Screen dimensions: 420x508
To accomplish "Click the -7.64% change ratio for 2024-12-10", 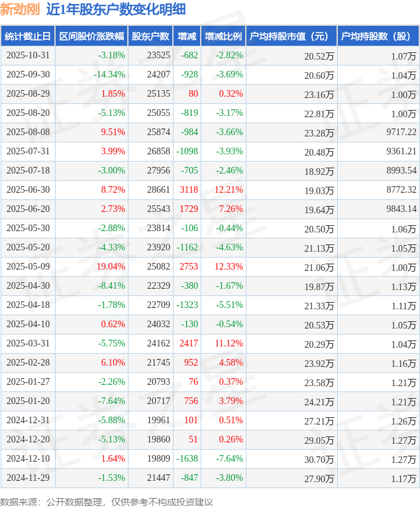I will 229,459.
